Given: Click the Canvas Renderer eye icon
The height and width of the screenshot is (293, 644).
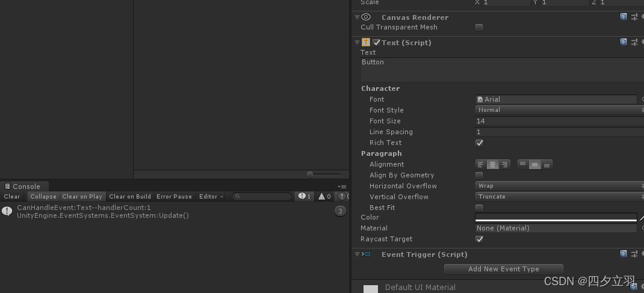Looking at the screenshot, I should (x=366, y=17).
